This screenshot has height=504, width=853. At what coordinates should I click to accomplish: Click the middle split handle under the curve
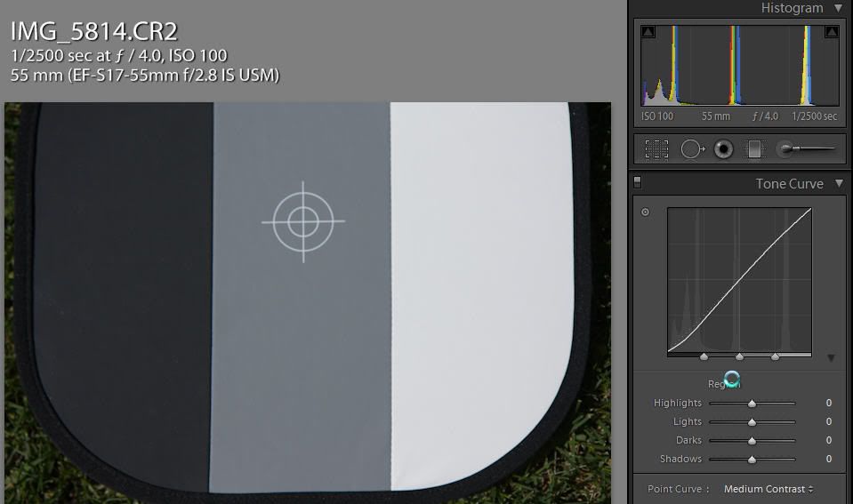[739, 356]
